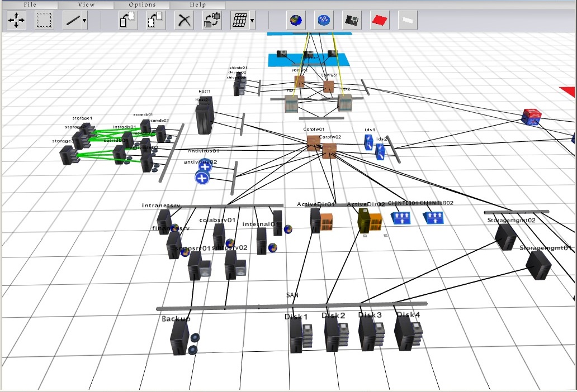Select the SAN network bus bar

click(x=291, y=305)
